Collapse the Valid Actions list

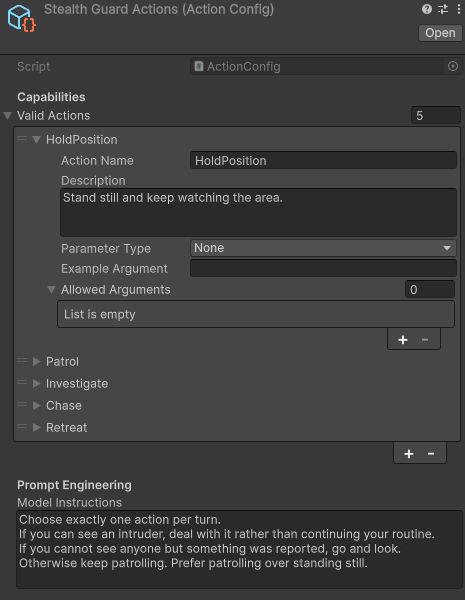point(8,116)
